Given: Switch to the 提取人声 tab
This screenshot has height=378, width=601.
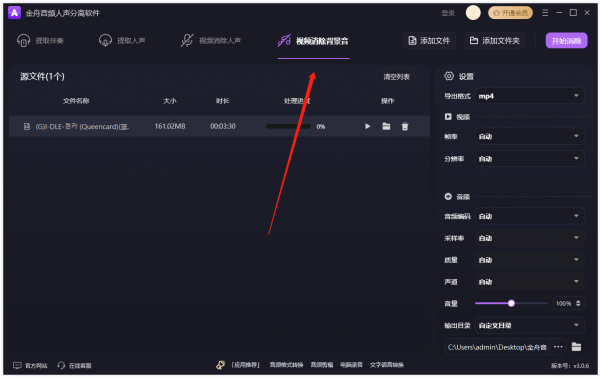Looking at the screenshot, I should [122, 41].
